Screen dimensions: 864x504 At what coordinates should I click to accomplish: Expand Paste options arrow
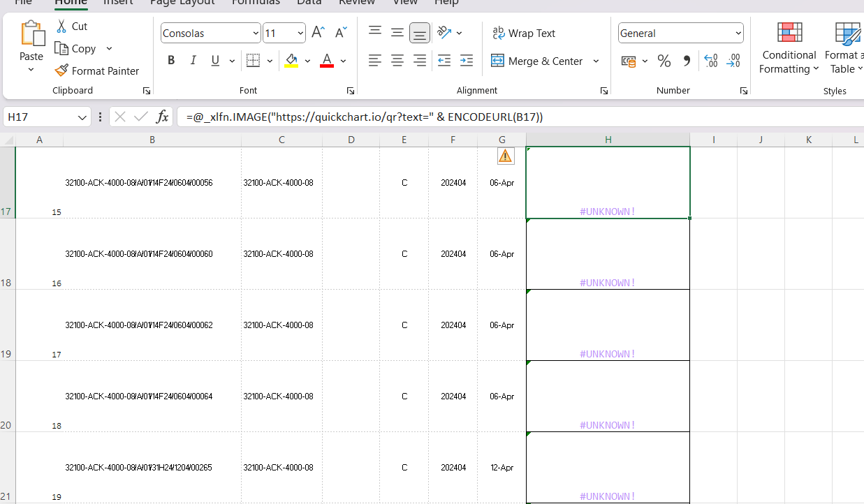pyautogui.click(x=31, y=70)
